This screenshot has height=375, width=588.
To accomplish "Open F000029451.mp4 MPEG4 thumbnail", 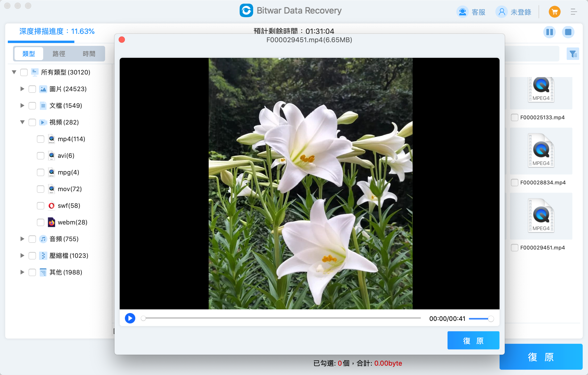I will [x=541, y=216].
